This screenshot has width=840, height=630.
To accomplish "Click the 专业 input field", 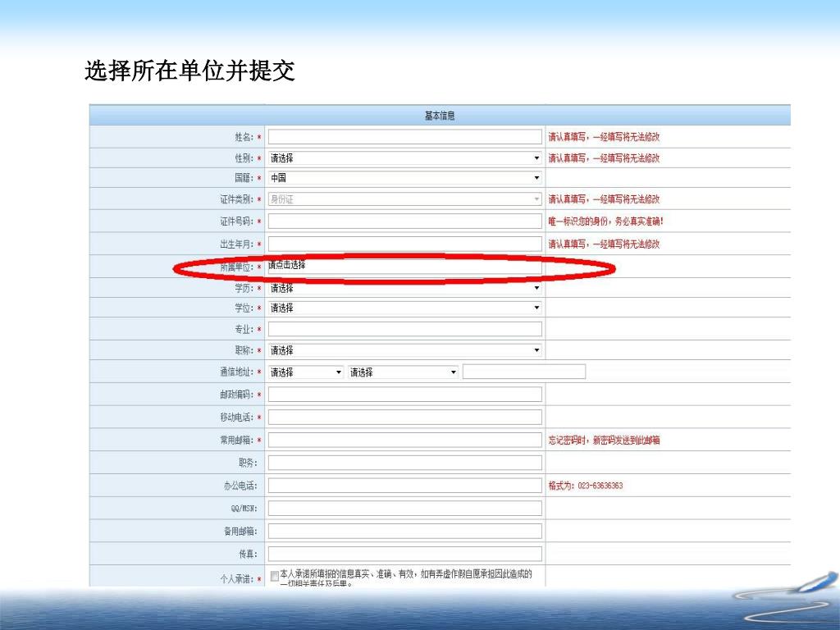I will point(405,329).
